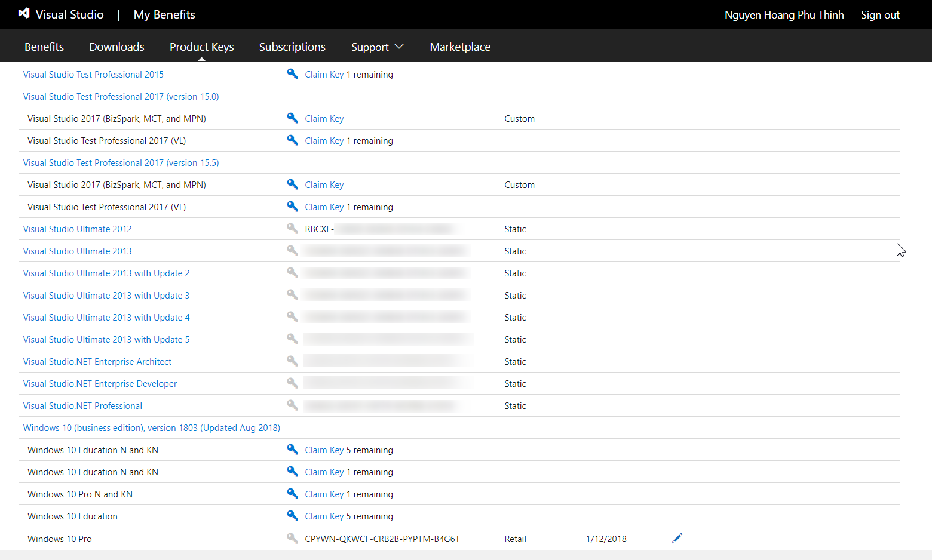Click Claim Key link for BizSpark under version 15.5

click(324, 185)
